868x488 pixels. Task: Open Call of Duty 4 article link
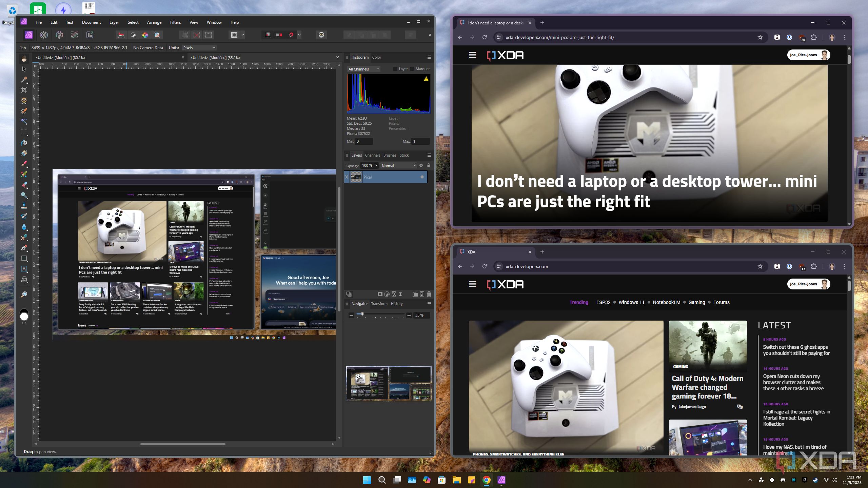[x=707, y=387]
